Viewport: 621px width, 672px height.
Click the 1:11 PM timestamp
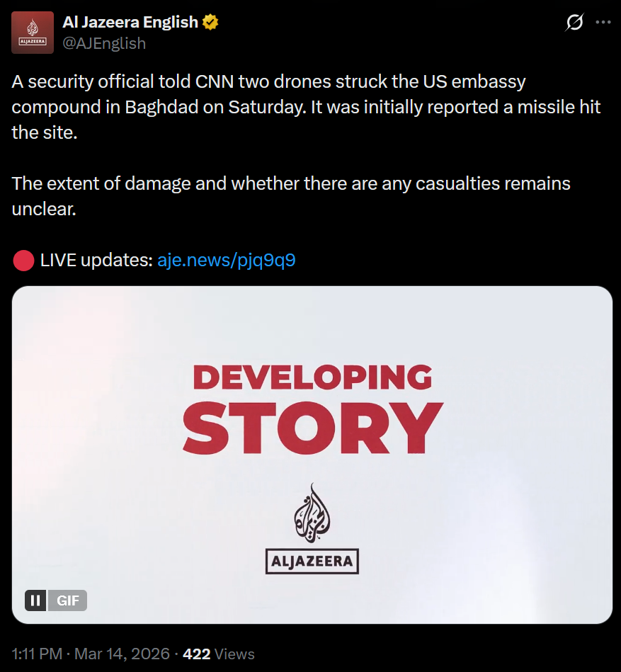(37, 654)
